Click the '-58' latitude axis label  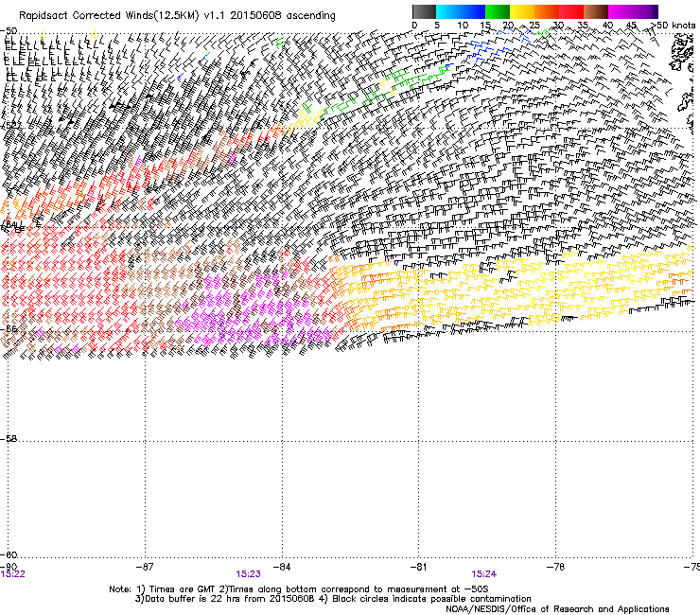pos(9,439)
